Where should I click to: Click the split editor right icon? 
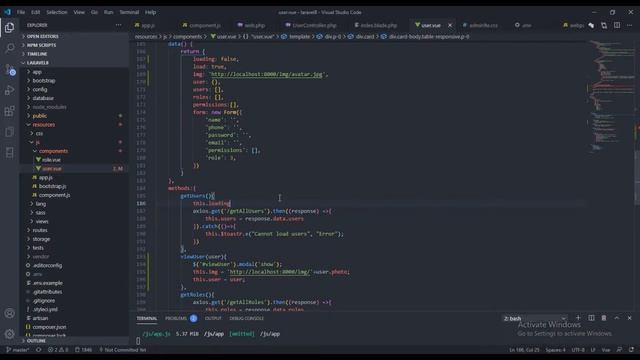pos(617,25)
